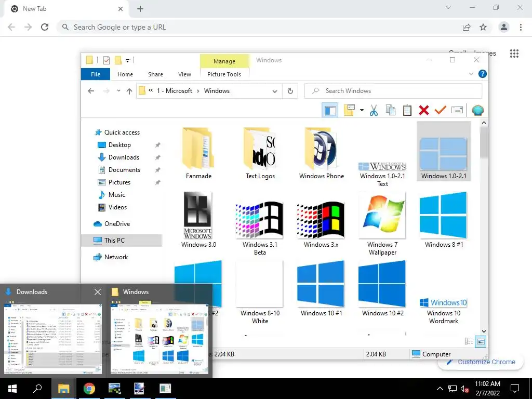Image resolution: width=532 pixels, height=399 pixels.
Task: Click the blue shell icon in toolbar
Action: coord(478,110)
